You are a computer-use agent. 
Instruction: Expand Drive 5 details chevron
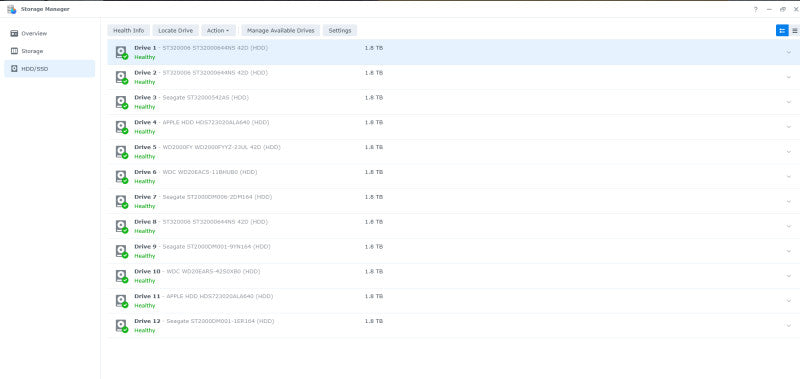coord(789,152)
